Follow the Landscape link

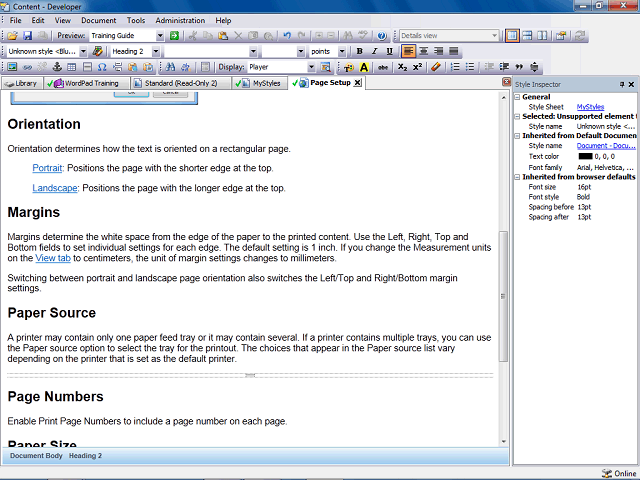point(55,188)
